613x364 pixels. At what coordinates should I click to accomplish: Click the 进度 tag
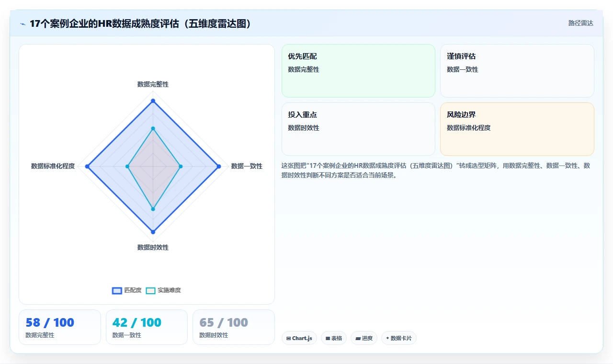(x=364, y=338)
